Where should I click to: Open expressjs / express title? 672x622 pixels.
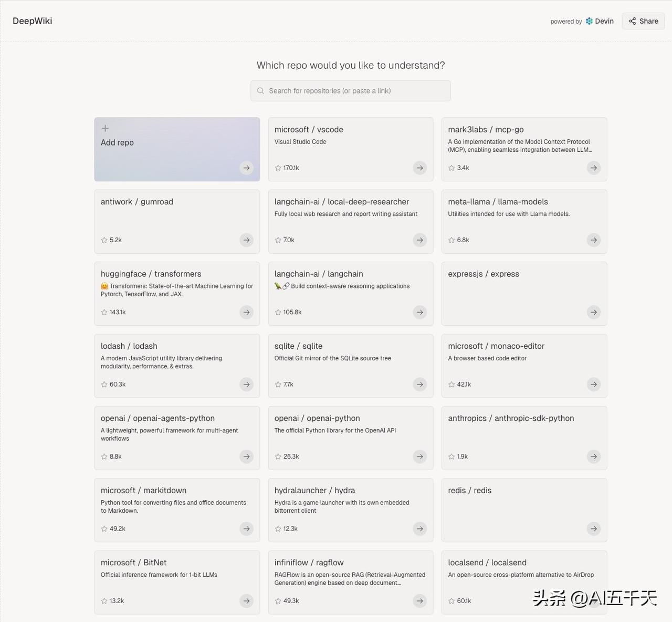484,274
